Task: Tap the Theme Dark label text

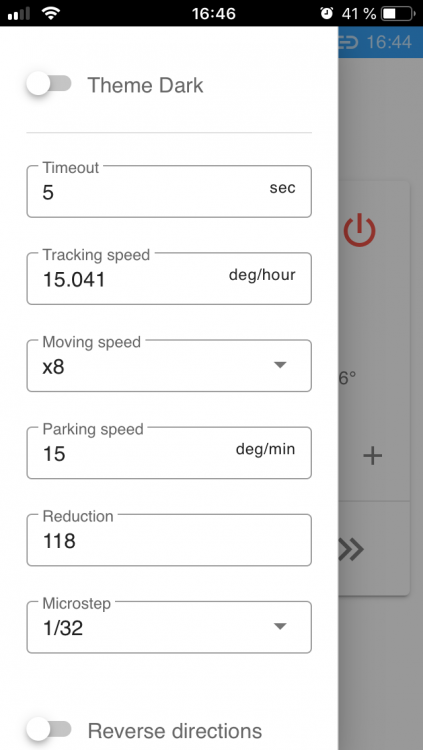Action: click(145, 85)
